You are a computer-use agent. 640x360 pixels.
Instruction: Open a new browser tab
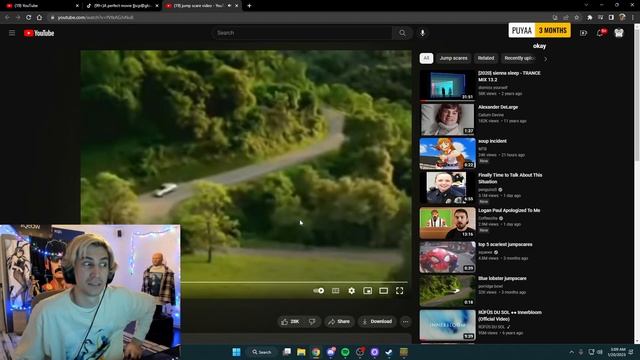coord(249,6)
